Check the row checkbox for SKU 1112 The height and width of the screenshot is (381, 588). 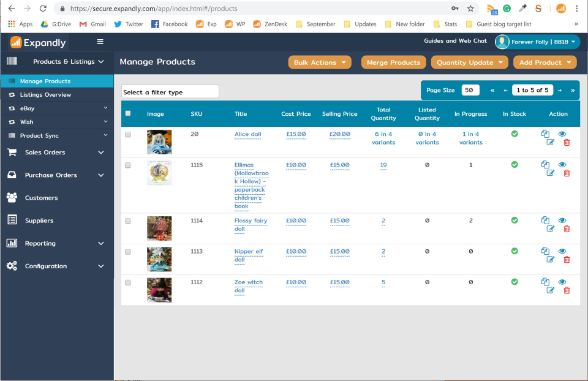click(x=127, y=282)
